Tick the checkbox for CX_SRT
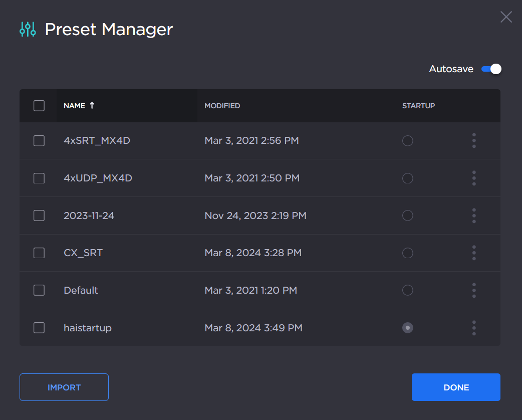Screen dimensions: 522x420 pos(39,253)
